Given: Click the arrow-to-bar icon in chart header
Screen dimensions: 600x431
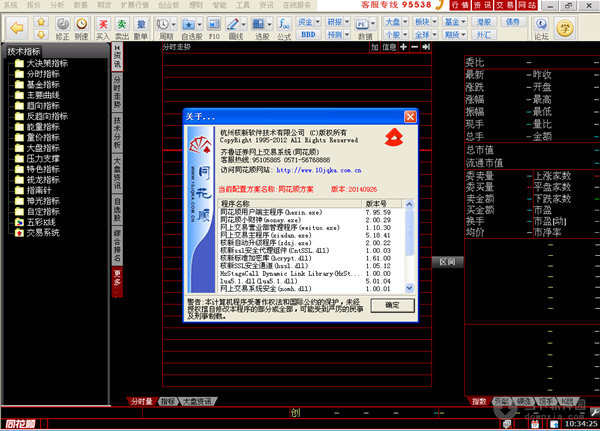Looking at the screenshot, I should [426, 47].
